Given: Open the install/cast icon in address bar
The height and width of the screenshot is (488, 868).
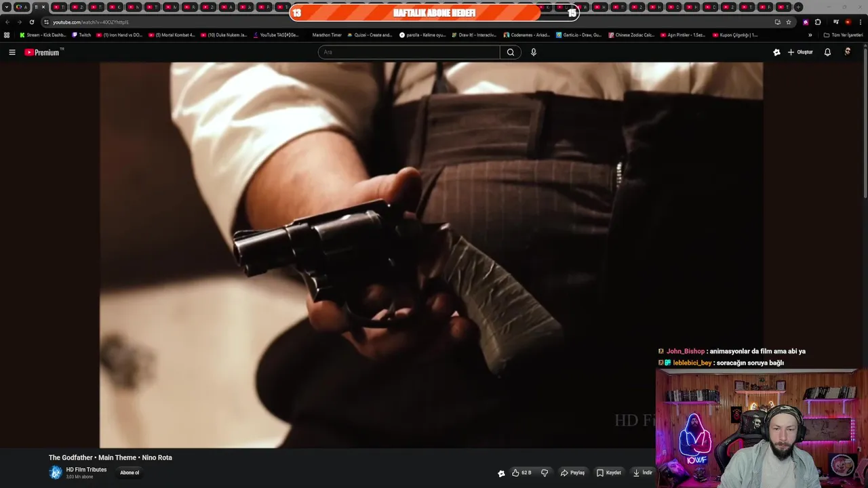Looking at the screenshot, I should pyautogui.click(x=777, y=22).
